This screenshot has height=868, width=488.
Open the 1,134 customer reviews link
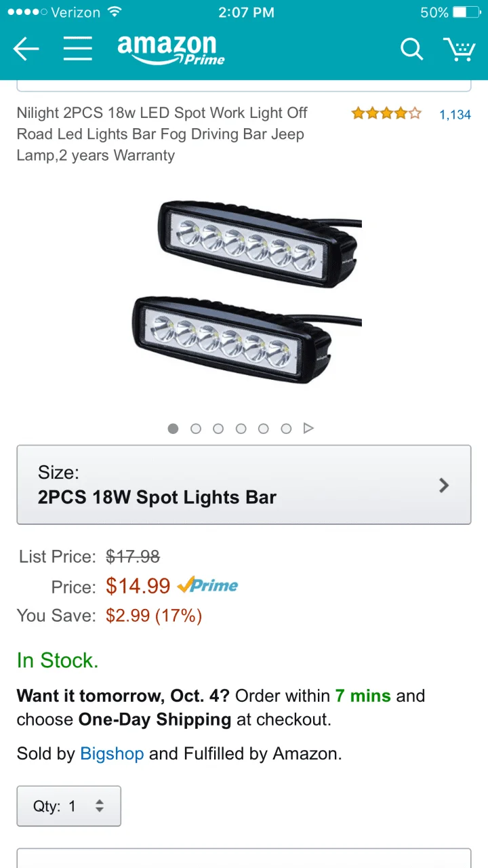pos(455,115)
